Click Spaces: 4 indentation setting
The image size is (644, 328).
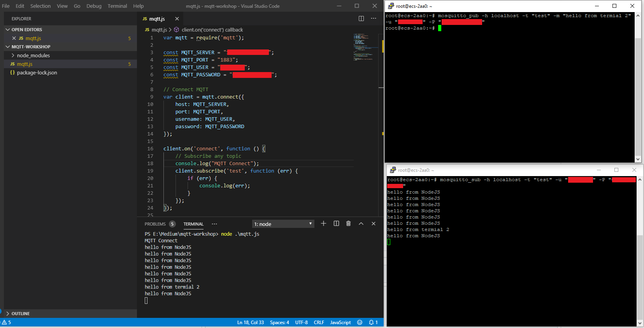pos(279,323)
